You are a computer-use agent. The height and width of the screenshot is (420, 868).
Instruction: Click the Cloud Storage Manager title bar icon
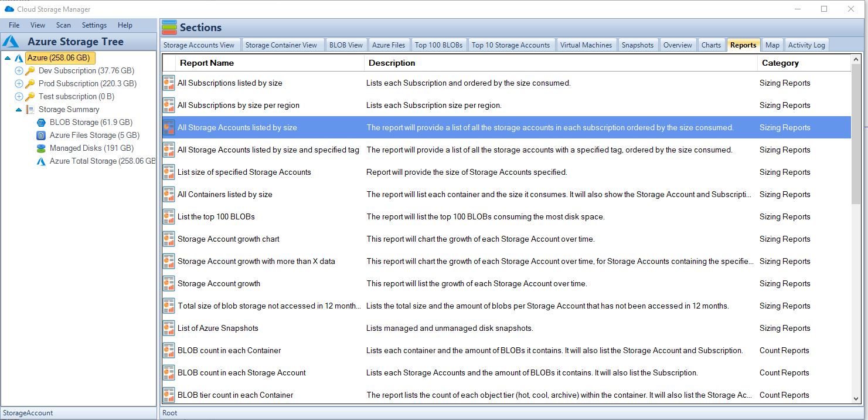coord(9,9)
